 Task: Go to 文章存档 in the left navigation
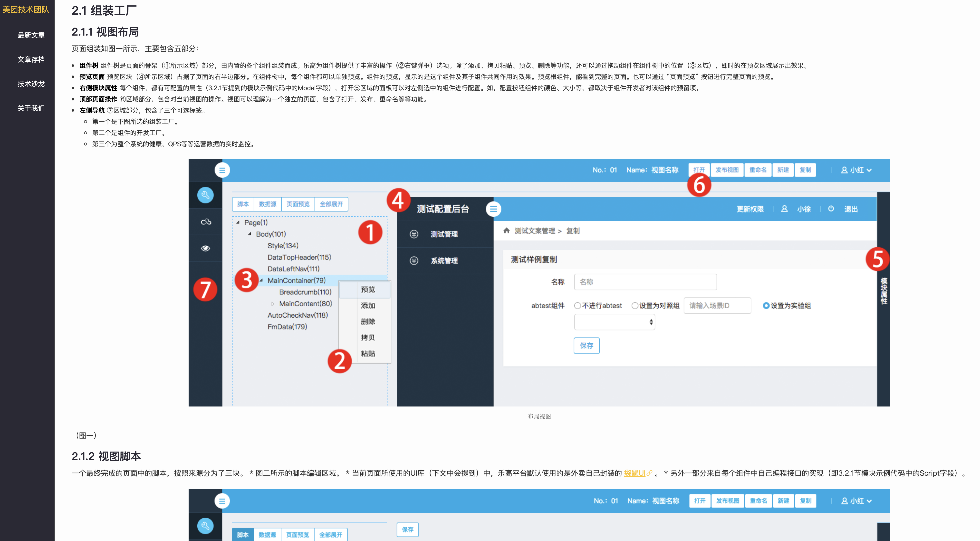coord(31,59)
